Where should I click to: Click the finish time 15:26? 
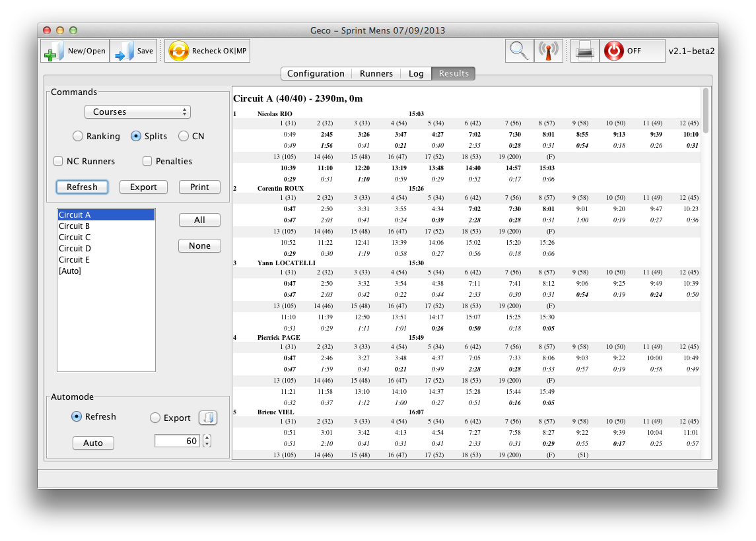click(x=417, y=189)
